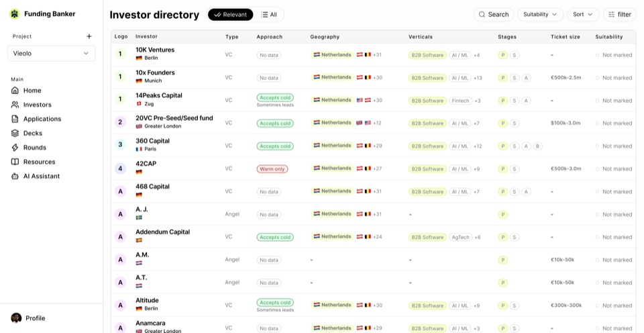
Task: Mark suitability for A.M. row
Action: point(614,260)
